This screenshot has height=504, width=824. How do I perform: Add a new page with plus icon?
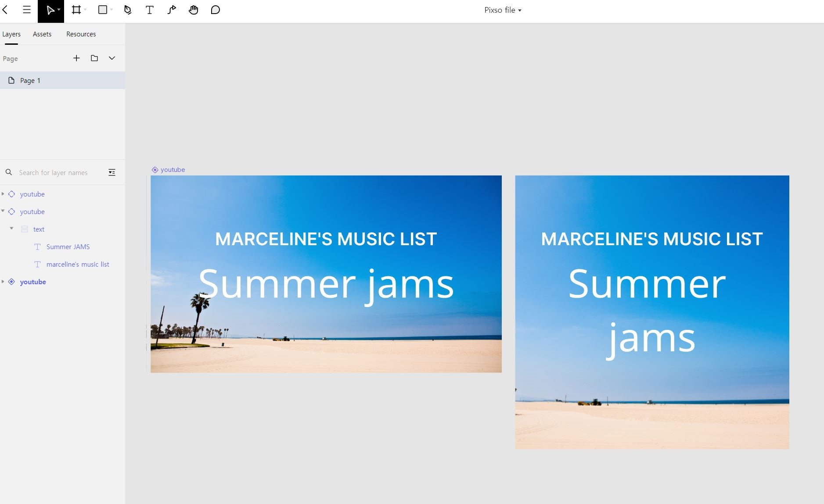click(76, 58)
